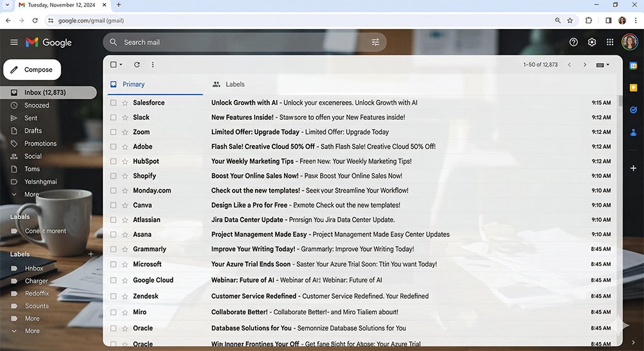Image resolution: width=644 pixels, height=351 pixels.
Task: Open the account avatar in Gmail header
Action: (630, 42)
